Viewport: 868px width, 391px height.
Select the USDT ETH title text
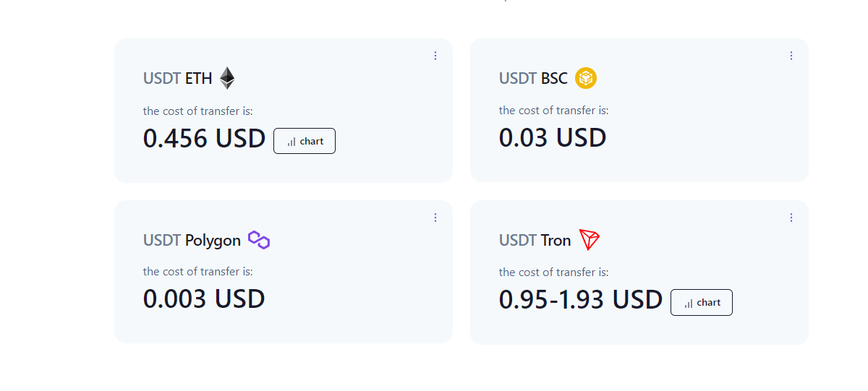point(178,78)
